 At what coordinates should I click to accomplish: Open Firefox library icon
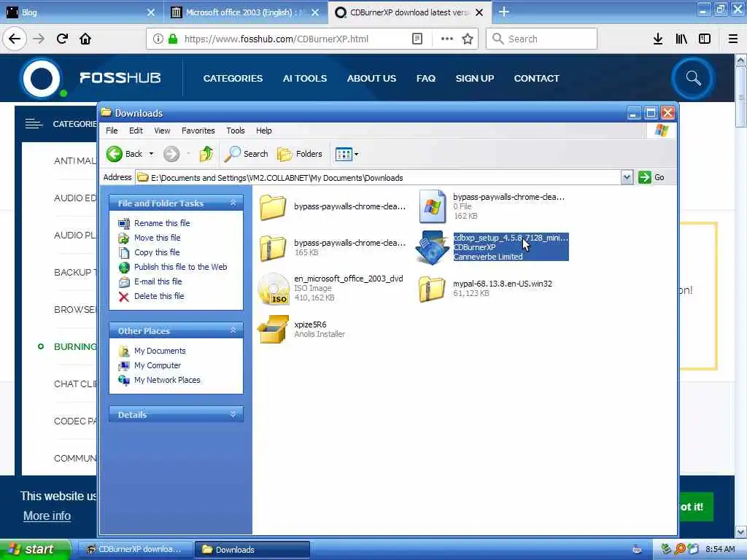681,39
